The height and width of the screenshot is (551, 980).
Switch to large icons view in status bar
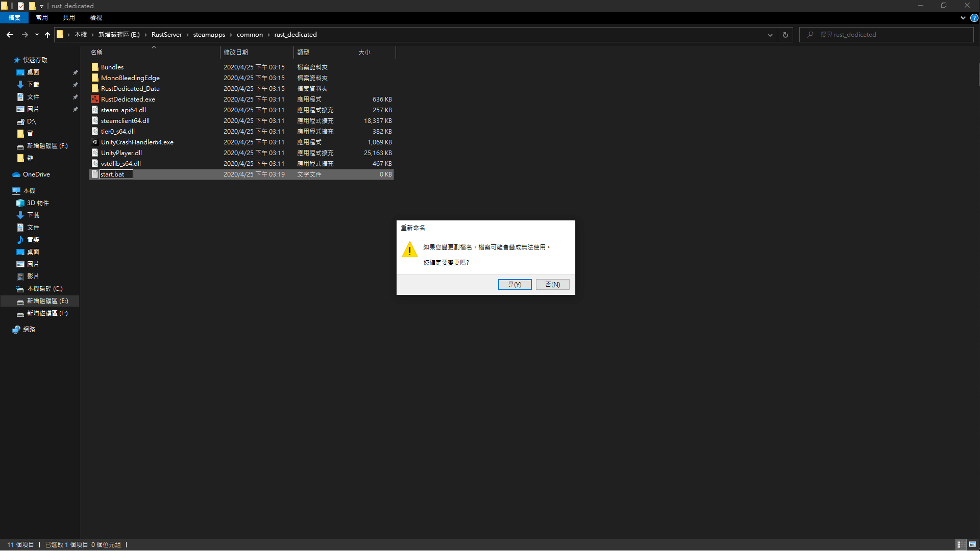tap(972, 544)
